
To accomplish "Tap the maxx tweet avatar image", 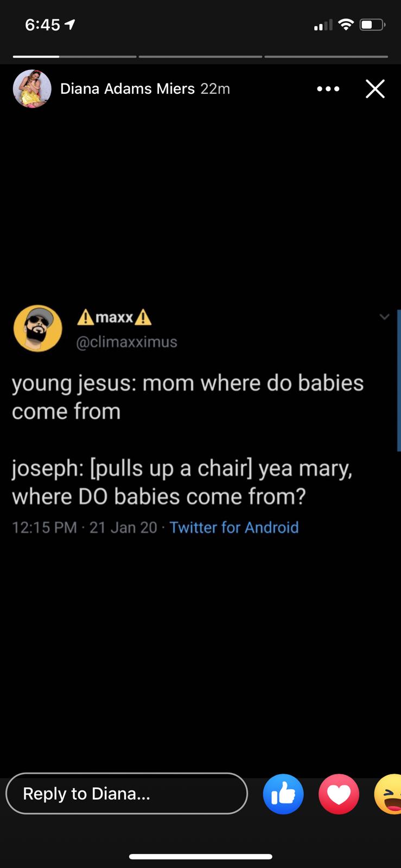I will pos(37,328).
